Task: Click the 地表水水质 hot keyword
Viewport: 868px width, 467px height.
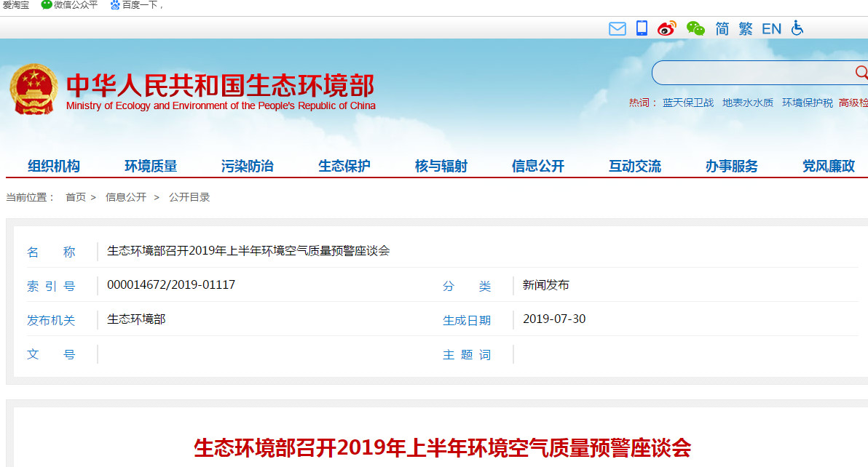Action: tap(748, 103)
